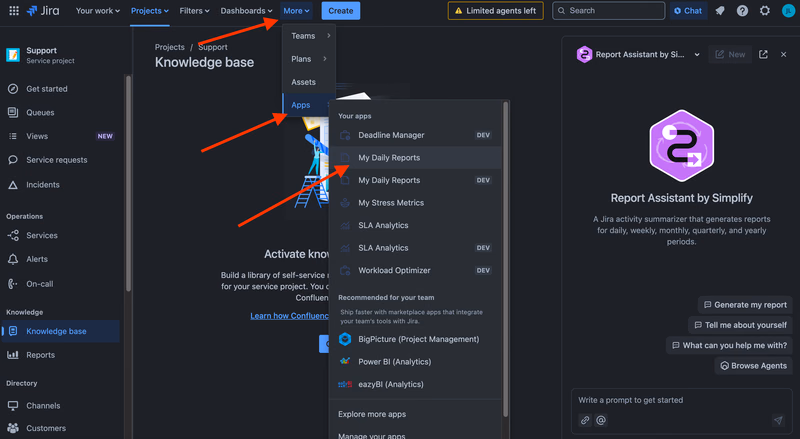The width and height of the screenshot is (800, 439).
Task: Open the help question mark icon
Action: [742, 11]
